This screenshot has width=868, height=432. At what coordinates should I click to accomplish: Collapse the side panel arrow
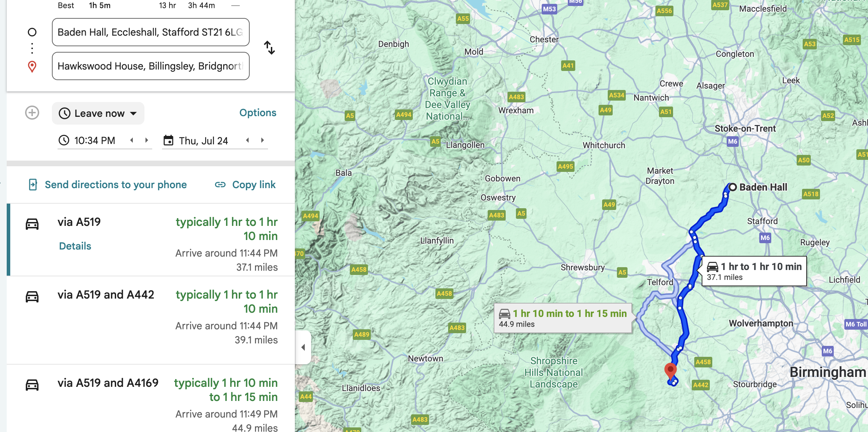coord(303,347)
